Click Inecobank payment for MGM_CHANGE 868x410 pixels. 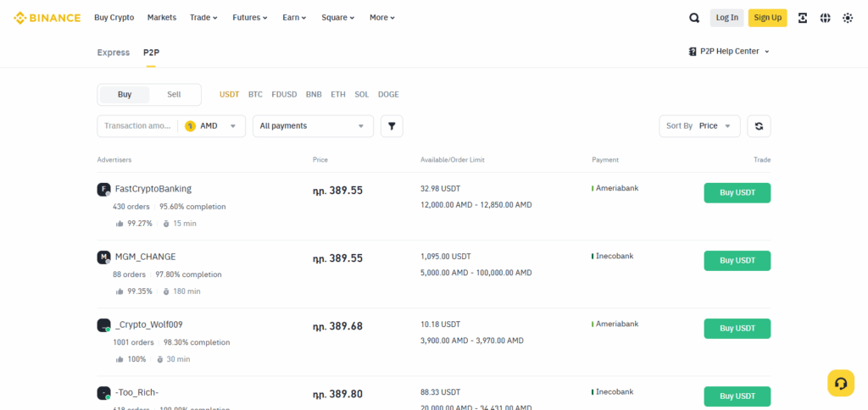point(615,256)
